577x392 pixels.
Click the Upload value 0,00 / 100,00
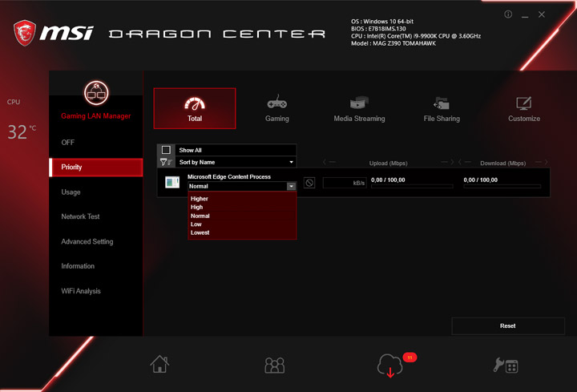tap(388, 180)
